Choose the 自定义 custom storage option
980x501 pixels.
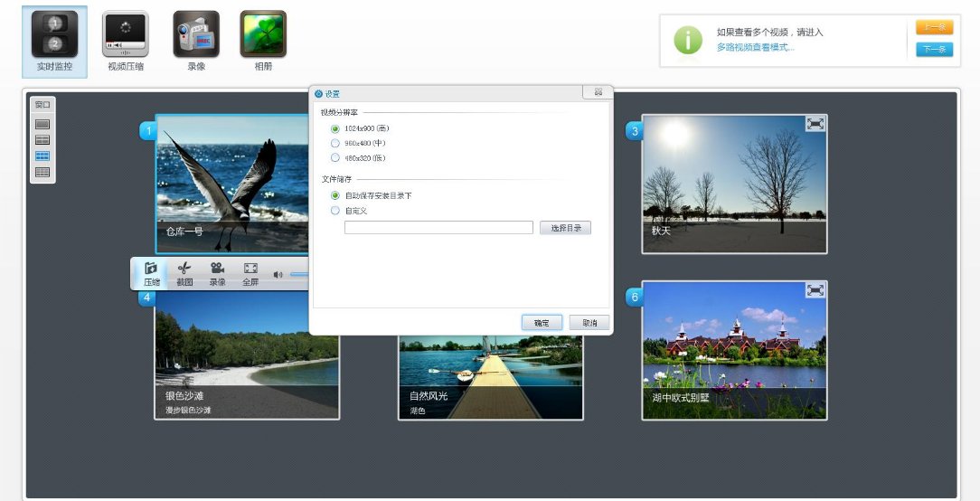335,211
